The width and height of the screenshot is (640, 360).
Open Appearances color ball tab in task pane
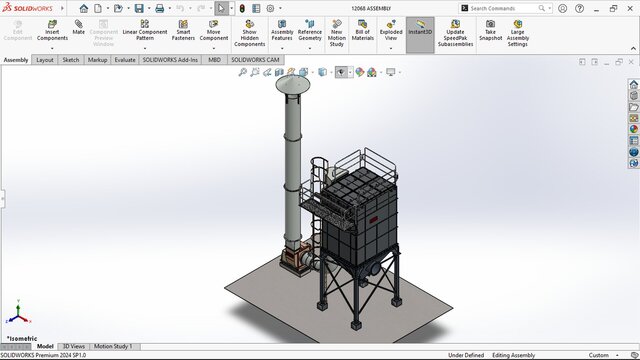point(633,129)
